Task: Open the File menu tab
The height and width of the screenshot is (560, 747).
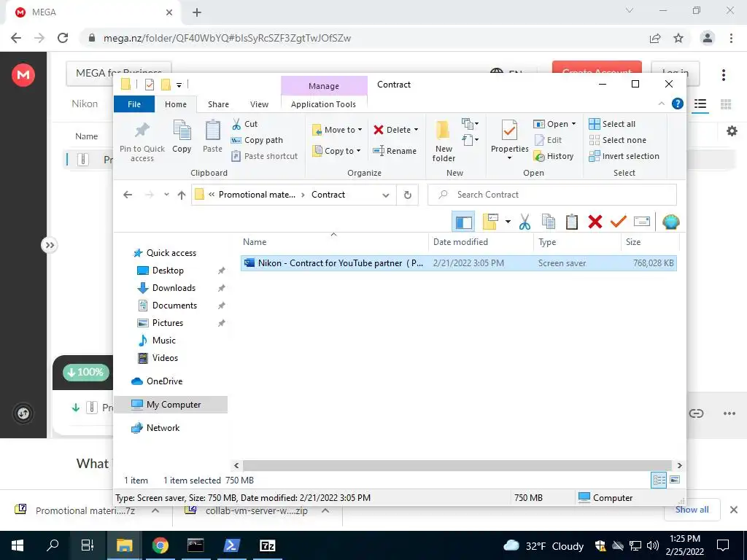Action: click(134, 104)
